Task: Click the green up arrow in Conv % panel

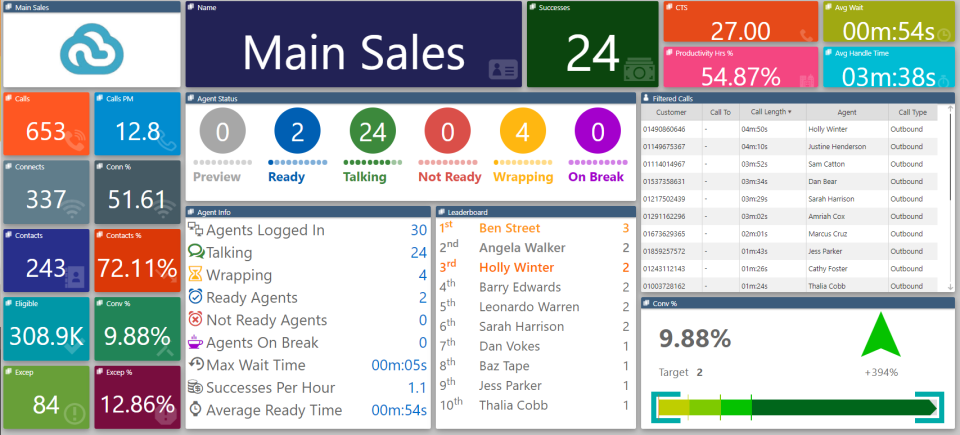Action: point(880,335)
